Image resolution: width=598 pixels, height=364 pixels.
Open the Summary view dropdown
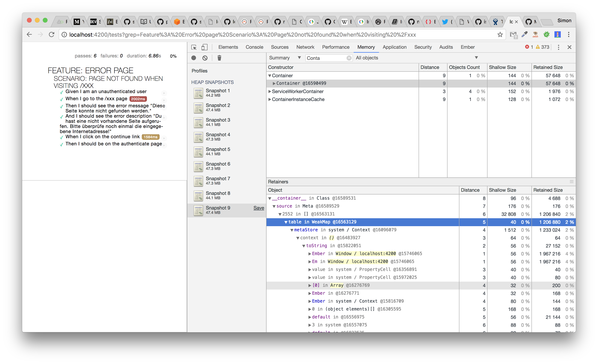click(285, 58)
